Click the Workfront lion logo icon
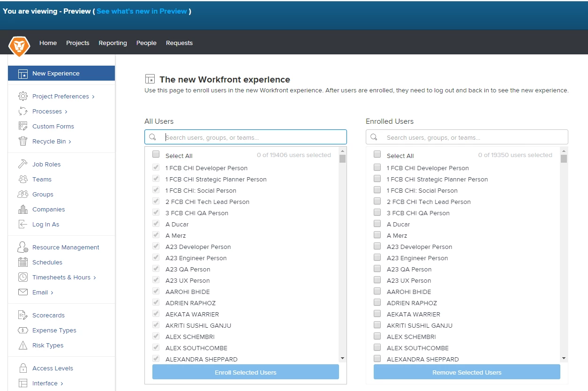 click(19, 46)
